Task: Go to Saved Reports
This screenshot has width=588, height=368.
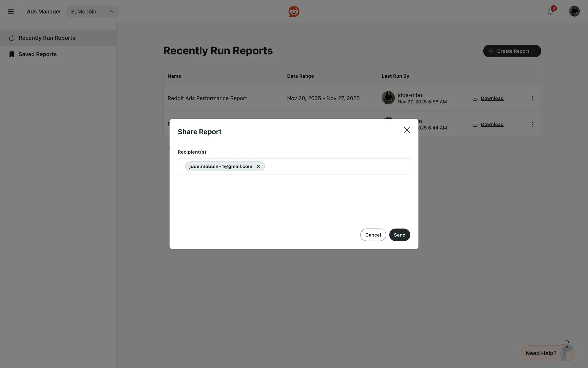Action: click(37, 54)
